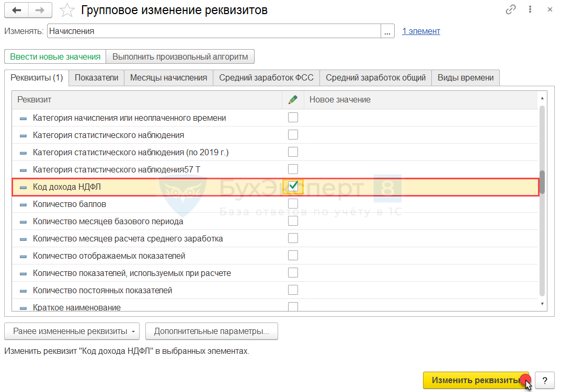Enable the Количество баллов checkbox
This screenshot has height=392, width=561.
click(x=293, y=204)
